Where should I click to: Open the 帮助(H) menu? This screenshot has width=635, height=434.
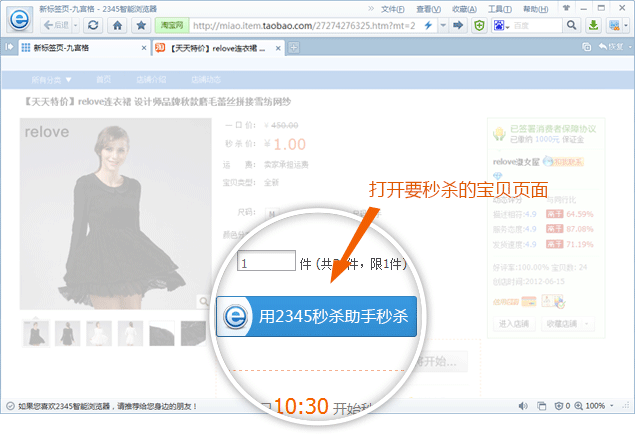point(535,9)
